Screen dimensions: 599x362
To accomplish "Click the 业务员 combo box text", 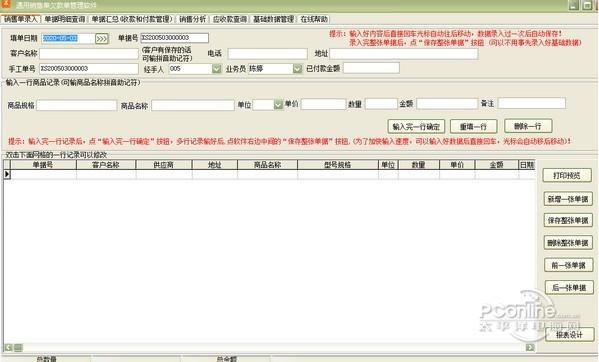I will (x=270, y=69).
